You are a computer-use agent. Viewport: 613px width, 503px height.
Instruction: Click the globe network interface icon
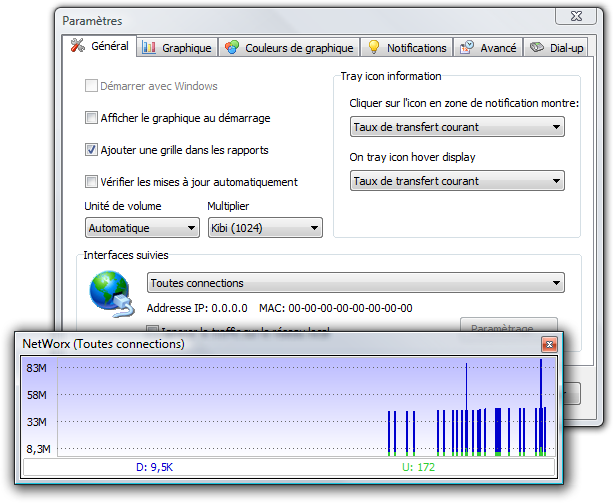pos(111,294)
